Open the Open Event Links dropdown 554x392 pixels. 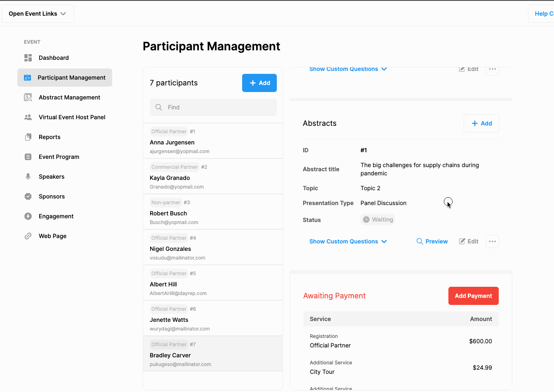point(38,14)
